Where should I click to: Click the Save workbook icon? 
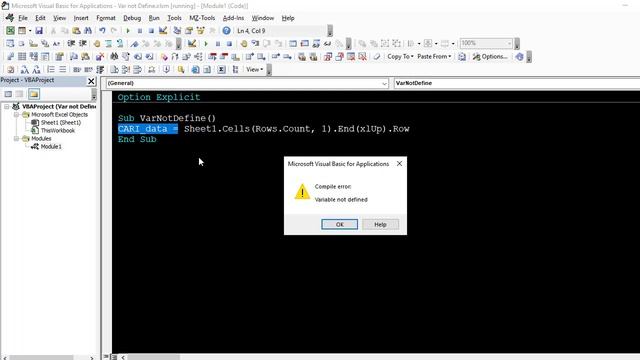[39, 31]
